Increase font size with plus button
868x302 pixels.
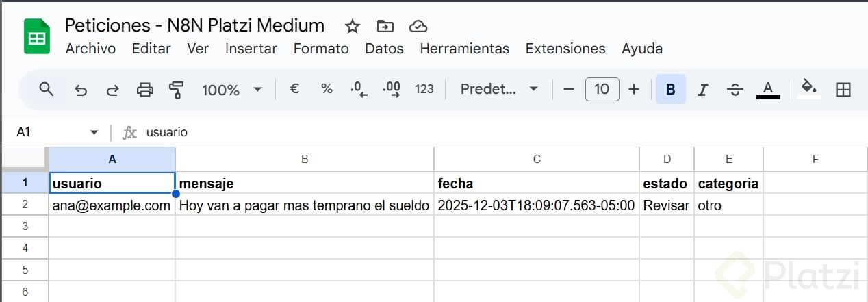(x=634, y=89)
